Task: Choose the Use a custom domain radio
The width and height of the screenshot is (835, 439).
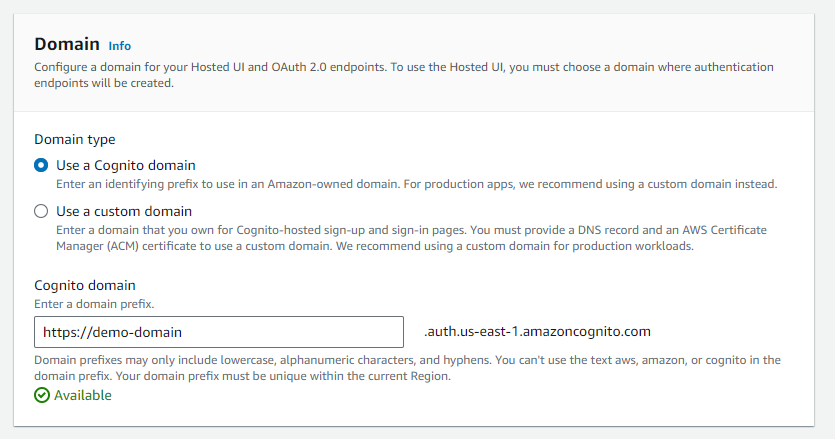Action: tap(41, 211)
